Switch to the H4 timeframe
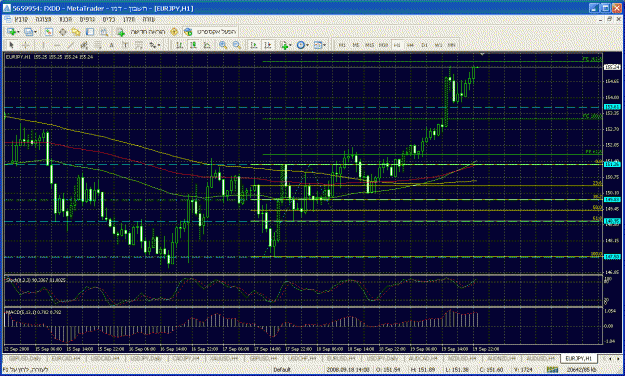This screenshot has width=625, height=376. click(410, 45)
